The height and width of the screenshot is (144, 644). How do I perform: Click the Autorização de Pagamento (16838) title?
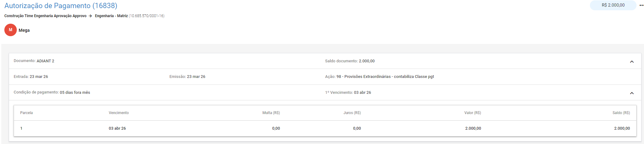[x=61, y=6]
